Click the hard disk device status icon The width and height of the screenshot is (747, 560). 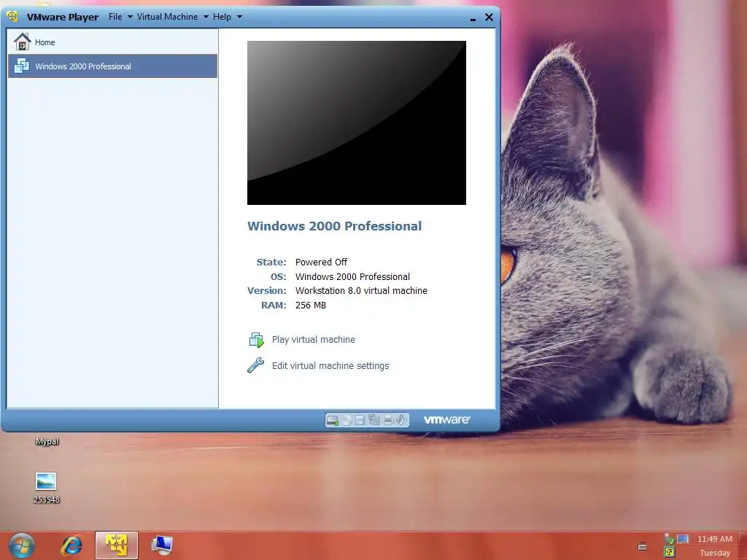point(333,420)
